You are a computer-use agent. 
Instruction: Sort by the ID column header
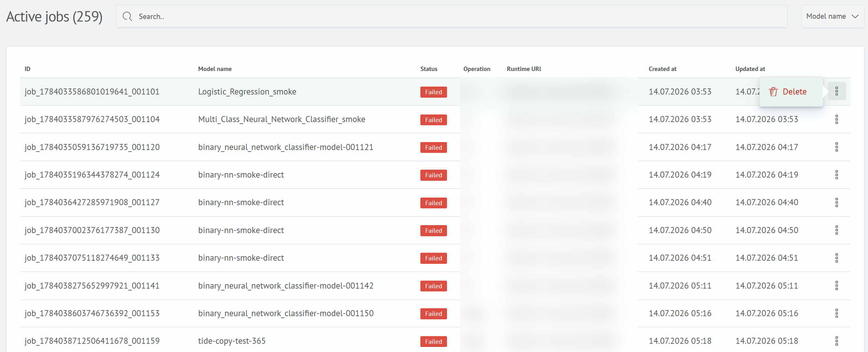(x=27, y=69)
